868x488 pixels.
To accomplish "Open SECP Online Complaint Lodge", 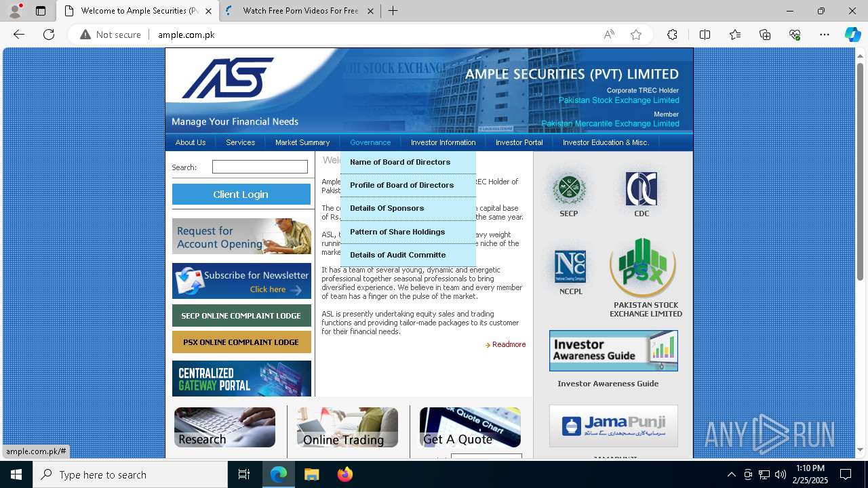I will coord(241,316).
